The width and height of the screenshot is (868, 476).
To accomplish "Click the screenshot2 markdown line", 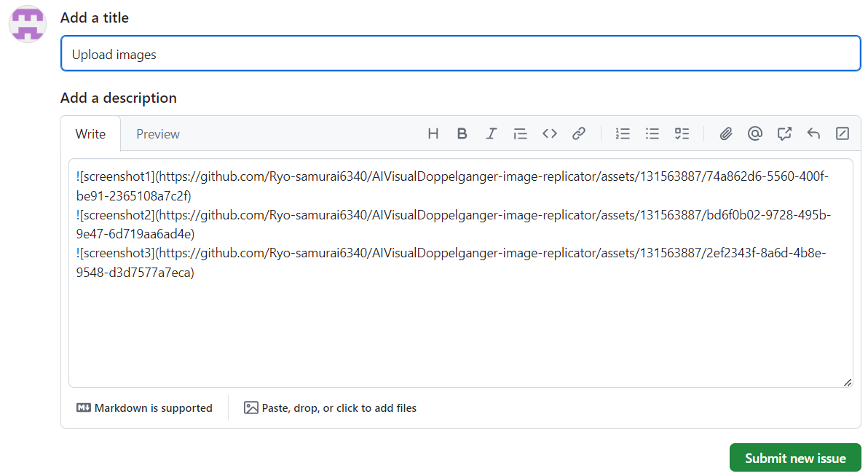I will click(x=454, y=225).
